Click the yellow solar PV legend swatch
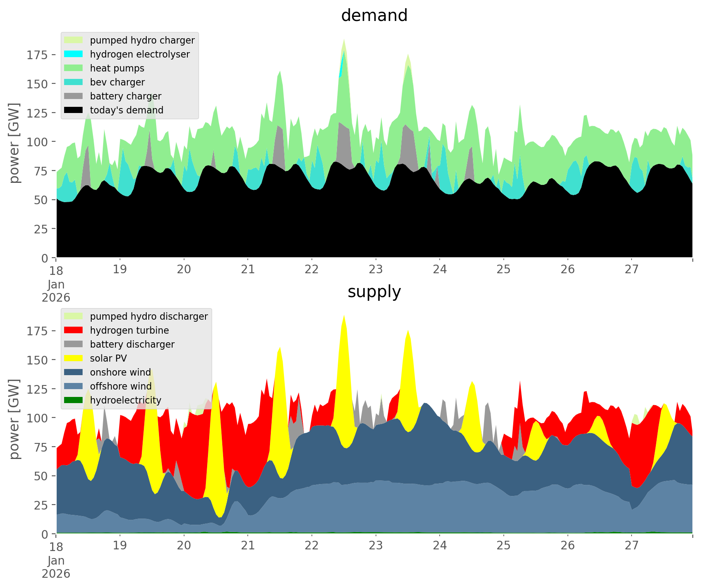Image resolution: width=701 pixels, height=588 pixels. click(74, 358)
